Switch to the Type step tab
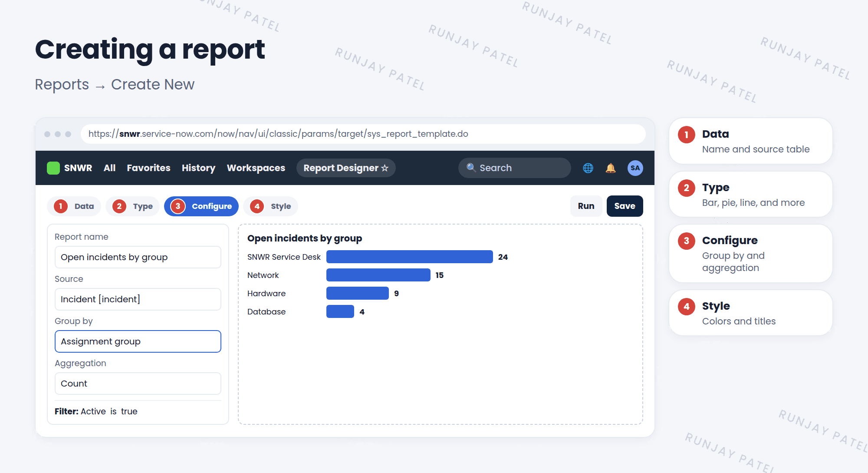 132,206
